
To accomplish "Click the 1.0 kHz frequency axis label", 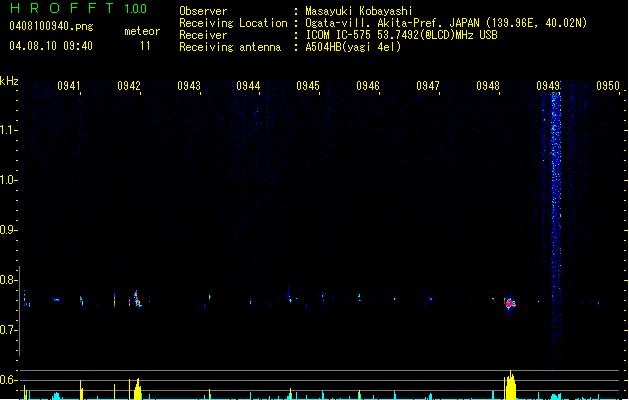I will point(8,180).
